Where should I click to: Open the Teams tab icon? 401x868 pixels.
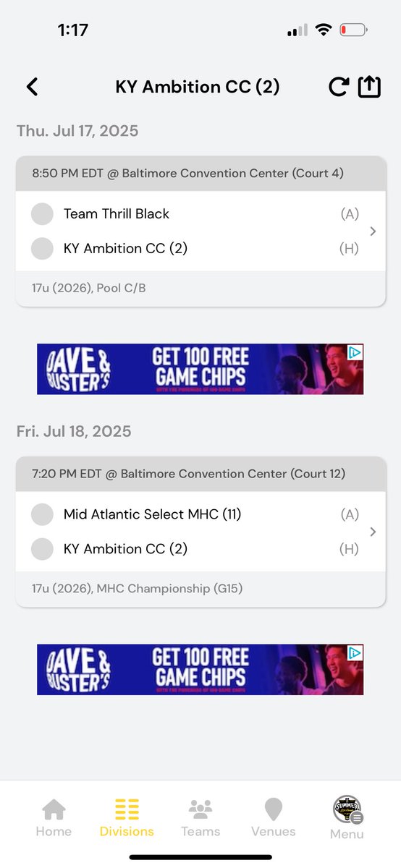200,809
